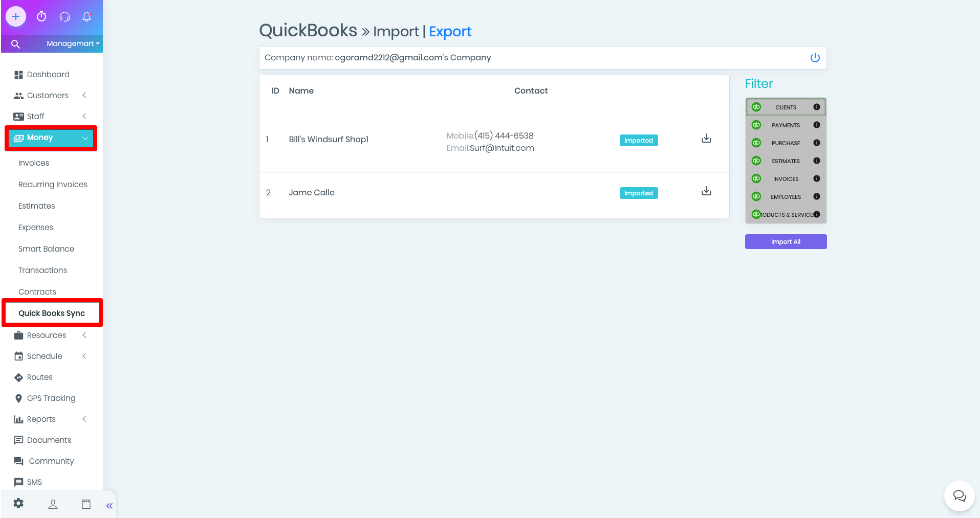Image resolution: width=980 pixels, height=518 pixels.
Task: Click the Schedule calendar icon
Action: [19, 356]
